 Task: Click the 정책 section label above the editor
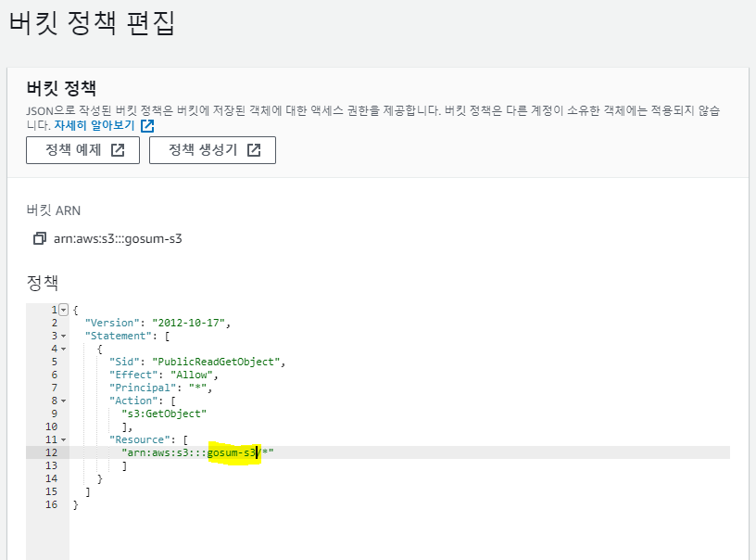coord(43,283)
